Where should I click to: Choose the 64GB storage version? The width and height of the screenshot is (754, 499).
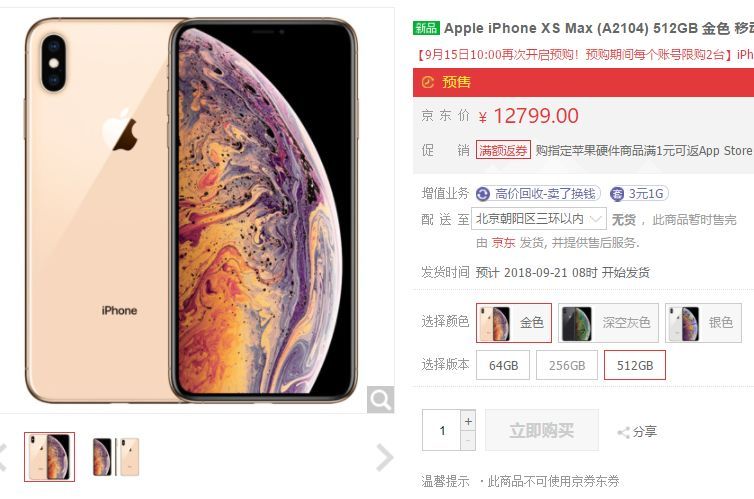(x=503, y=365)
